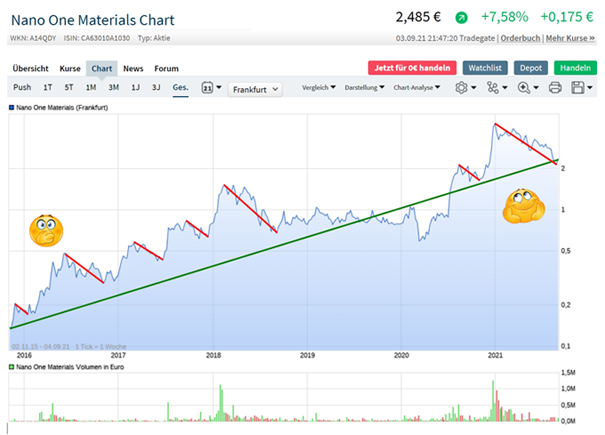The image size is (605, 435).
Task: Click the Nano One Materials (Frankfurt) legend label
Action: [62, 108]
